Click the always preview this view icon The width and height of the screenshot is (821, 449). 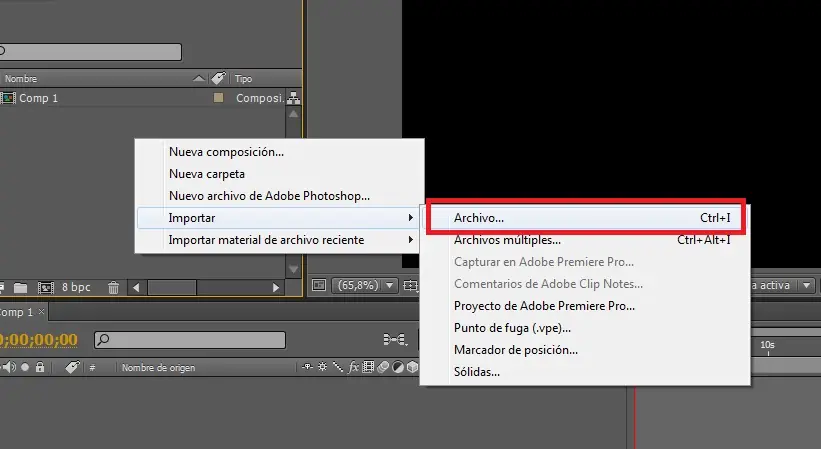pyautogui.click(x=319, y=285)
